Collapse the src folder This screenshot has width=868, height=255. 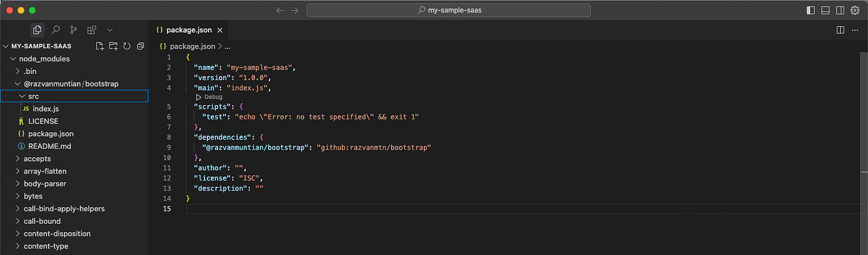(x=74, y=96)
